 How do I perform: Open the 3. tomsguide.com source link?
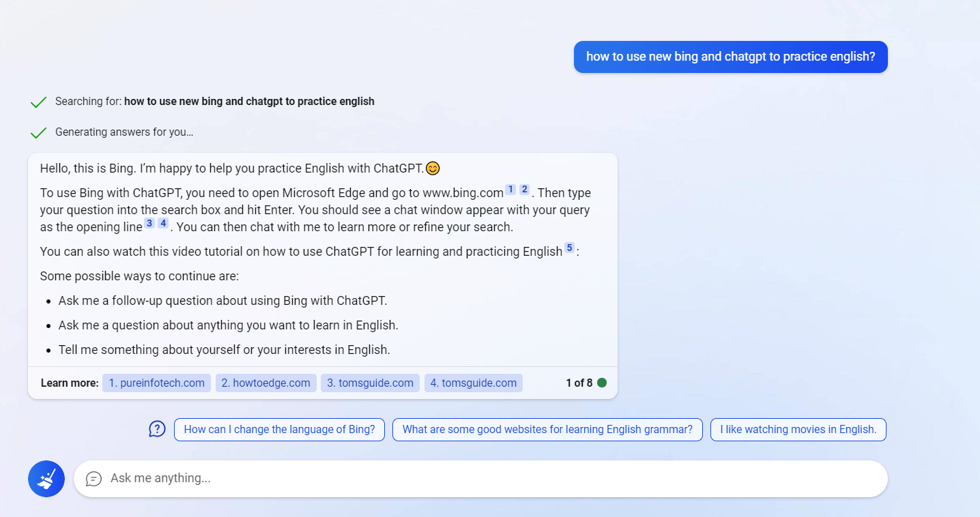coord(370,383)
